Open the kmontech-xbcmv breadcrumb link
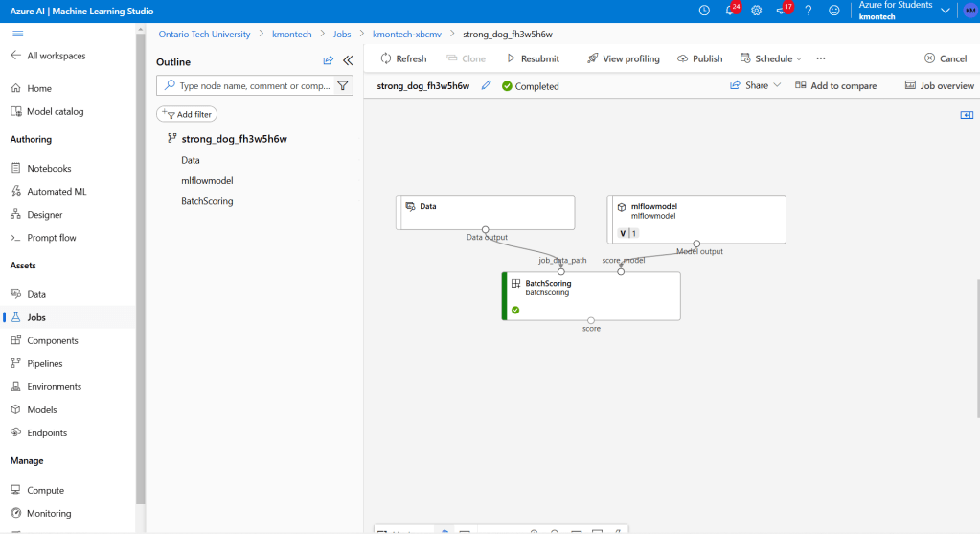This screenshot has height=534, width=980. 408,34
